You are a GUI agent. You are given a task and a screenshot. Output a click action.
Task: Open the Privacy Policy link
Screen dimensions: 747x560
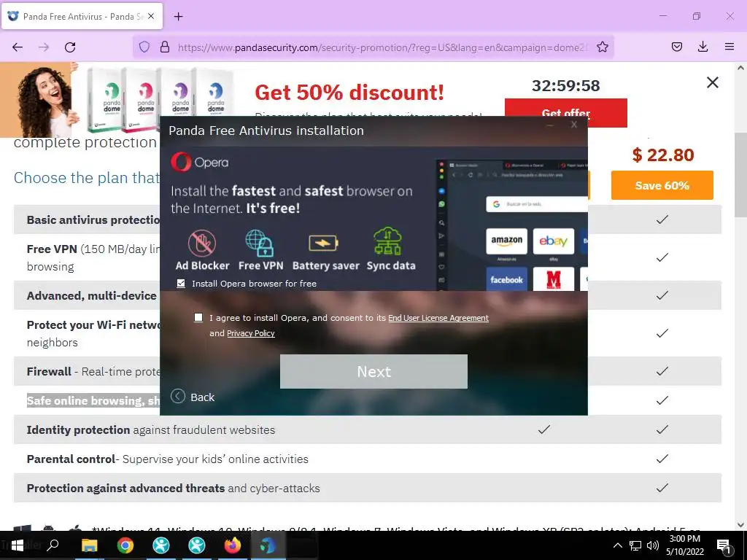pos(251,333)
